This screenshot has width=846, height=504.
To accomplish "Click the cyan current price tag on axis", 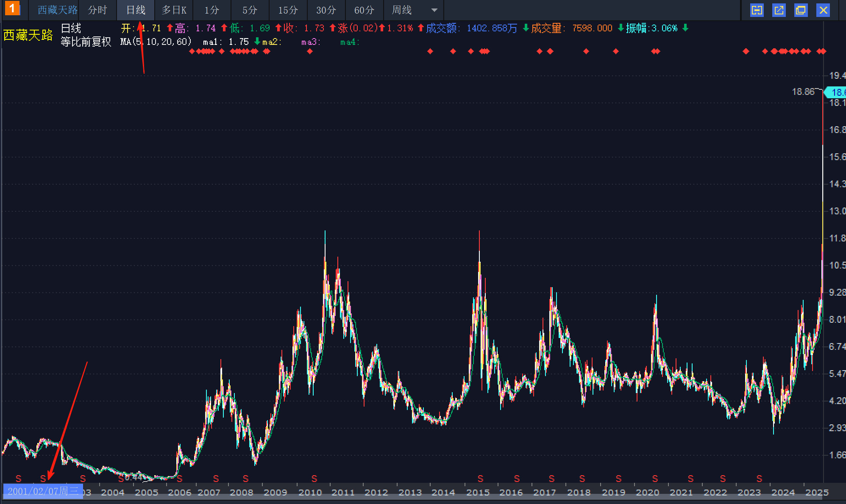I will click(836, 92).
